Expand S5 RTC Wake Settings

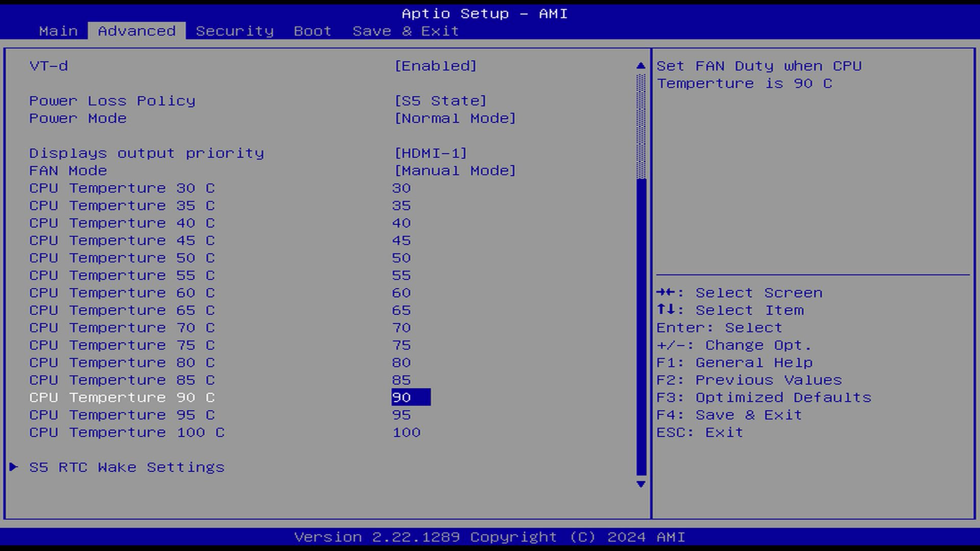click(x=127, y=467)
